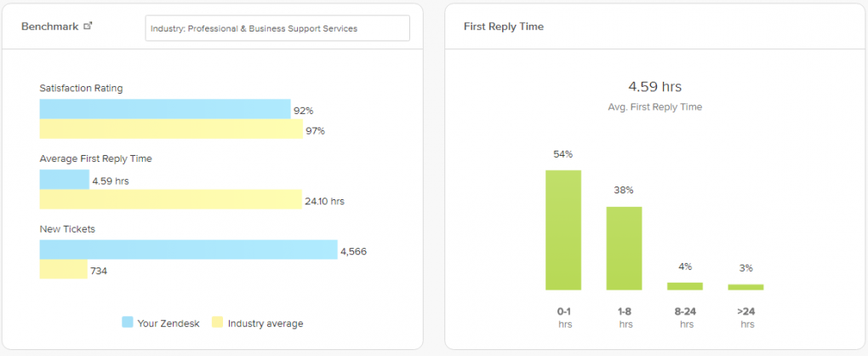Select the >24 hrs green bar
This screenshot has width=868, height=356.
point(745,287)
